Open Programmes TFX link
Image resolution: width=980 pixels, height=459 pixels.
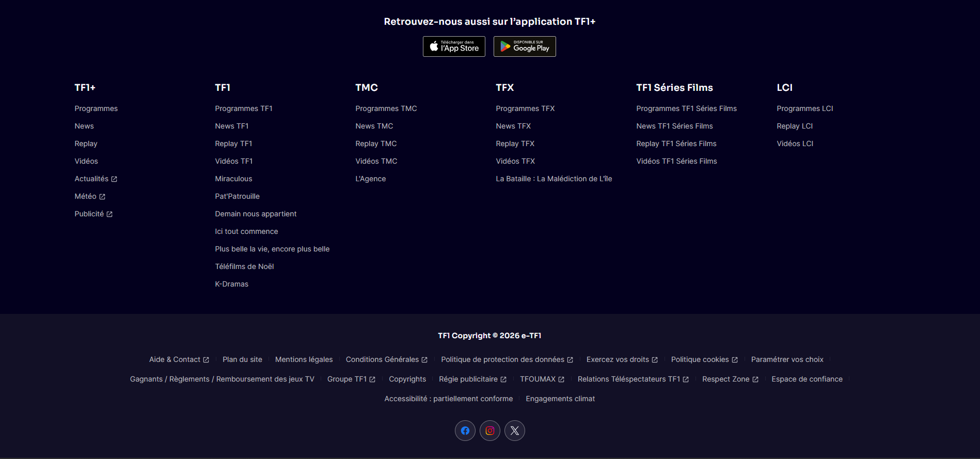click(525, 108)
